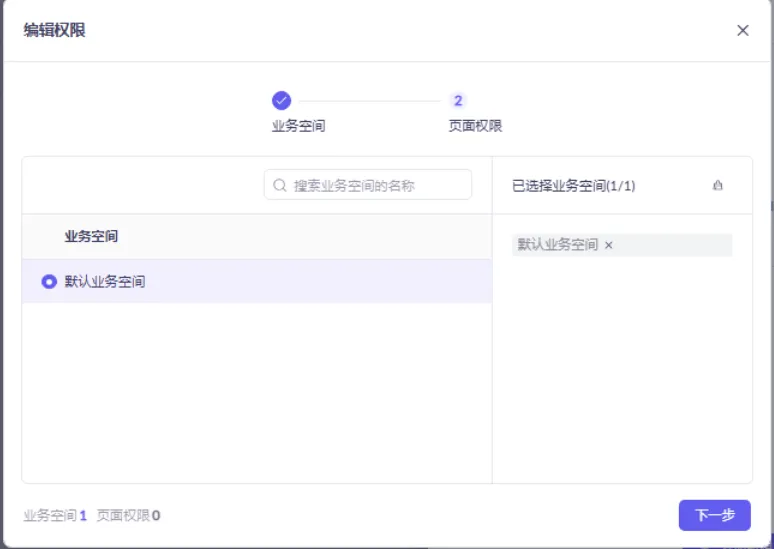Click the 已选择业务空间(1/1) header text

click(573, 185)
